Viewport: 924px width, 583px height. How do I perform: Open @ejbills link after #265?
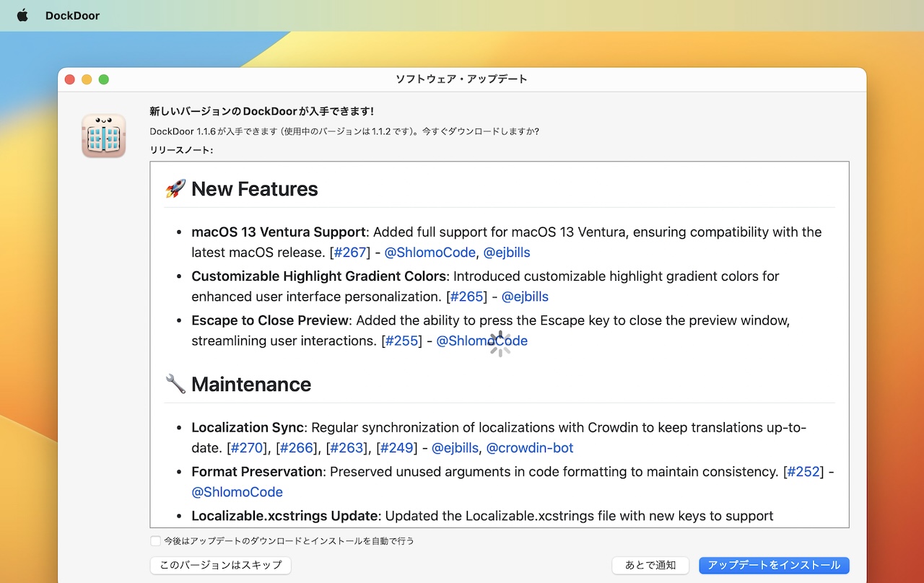click(x=525, y=297)
